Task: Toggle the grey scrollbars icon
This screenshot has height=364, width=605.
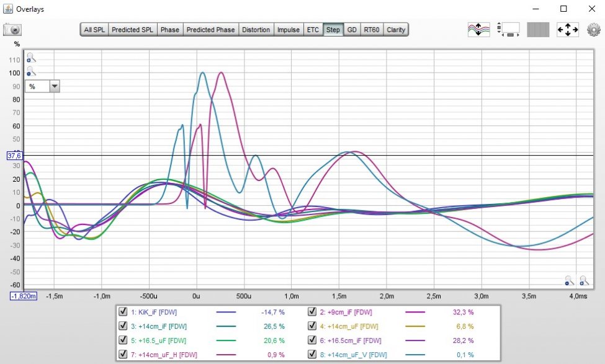Action: pos(538,30)
